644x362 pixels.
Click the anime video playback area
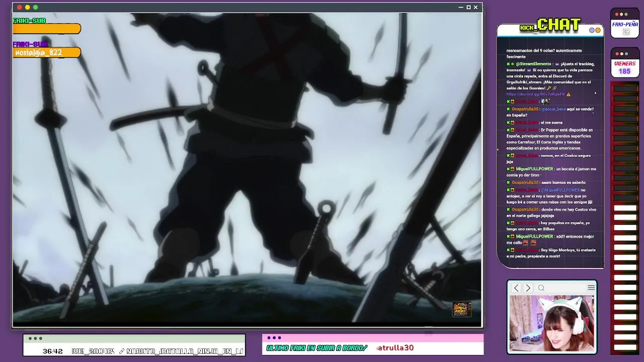[x=247, y=167]
